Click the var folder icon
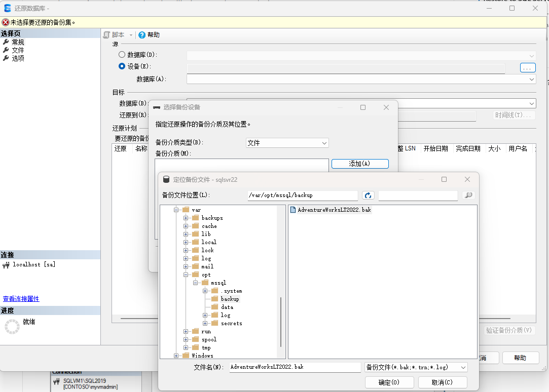Viewport: 549px width, 392px height. tap(186, 210)
